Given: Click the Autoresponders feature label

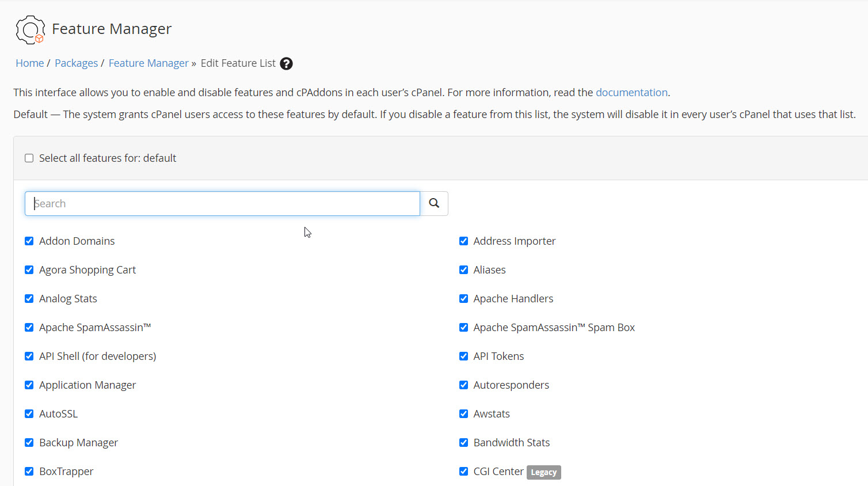Looking at the screenshot, I should tap(511, 385).
